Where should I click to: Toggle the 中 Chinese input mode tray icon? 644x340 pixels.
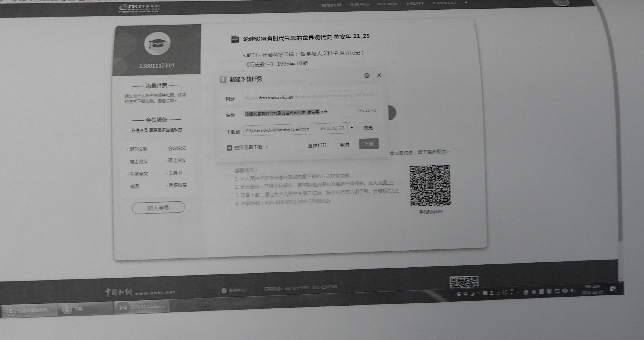tap(466, 293)
